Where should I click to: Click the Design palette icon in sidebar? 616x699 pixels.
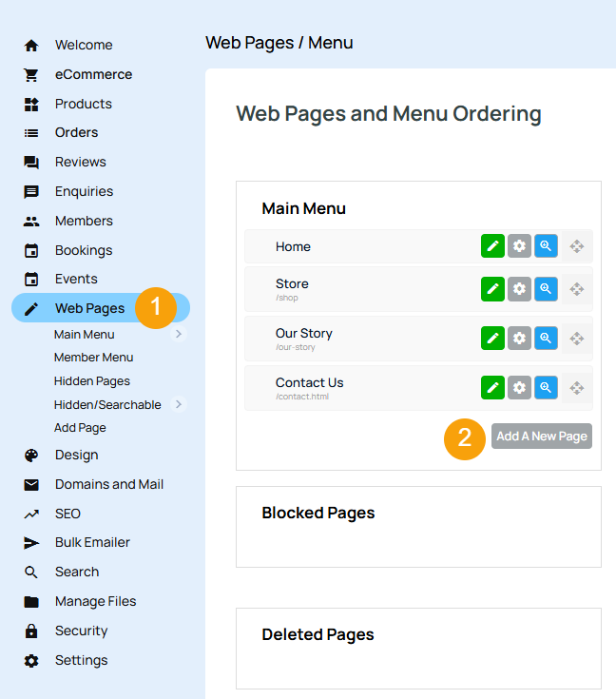click(x=31, y=455)
